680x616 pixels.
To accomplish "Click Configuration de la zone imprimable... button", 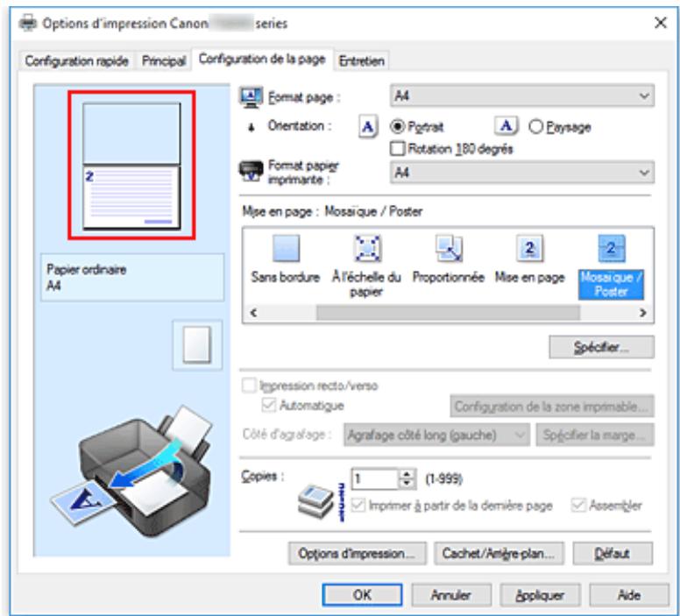I will pos(552,406).
